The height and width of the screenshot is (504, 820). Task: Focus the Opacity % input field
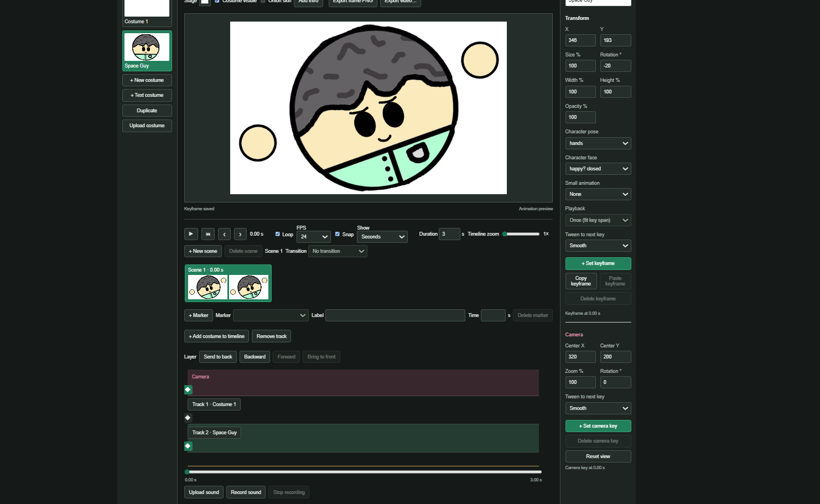pos(580,117)
